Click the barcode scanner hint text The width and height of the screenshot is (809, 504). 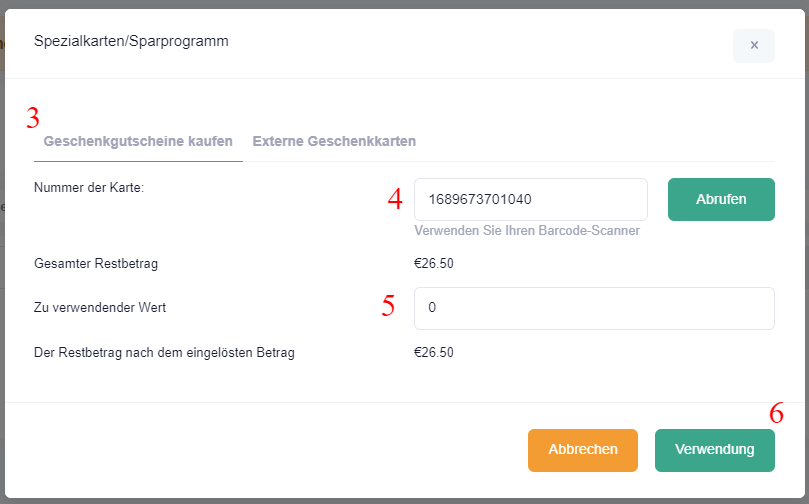coord(526,231)
